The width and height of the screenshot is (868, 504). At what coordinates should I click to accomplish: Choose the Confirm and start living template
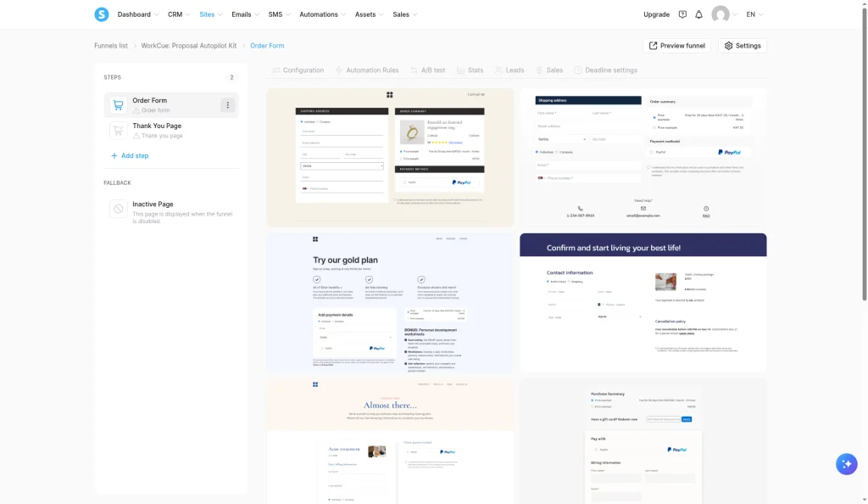click(x=643, y=302)
